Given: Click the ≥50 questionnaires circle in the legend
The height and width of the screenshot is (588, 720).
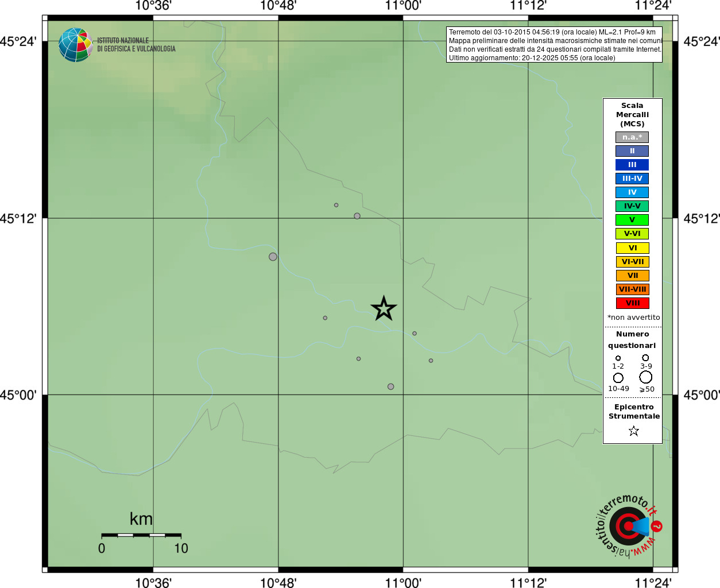Looking at the screenshot, I should coord(646,377).
